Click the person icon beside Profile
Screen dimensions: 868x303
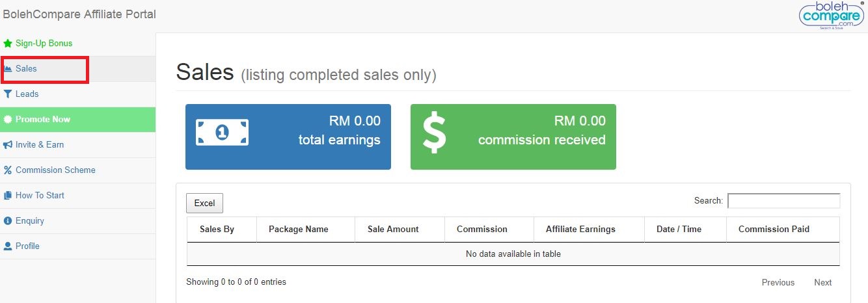pyautogui.click(x=8, y=246)
